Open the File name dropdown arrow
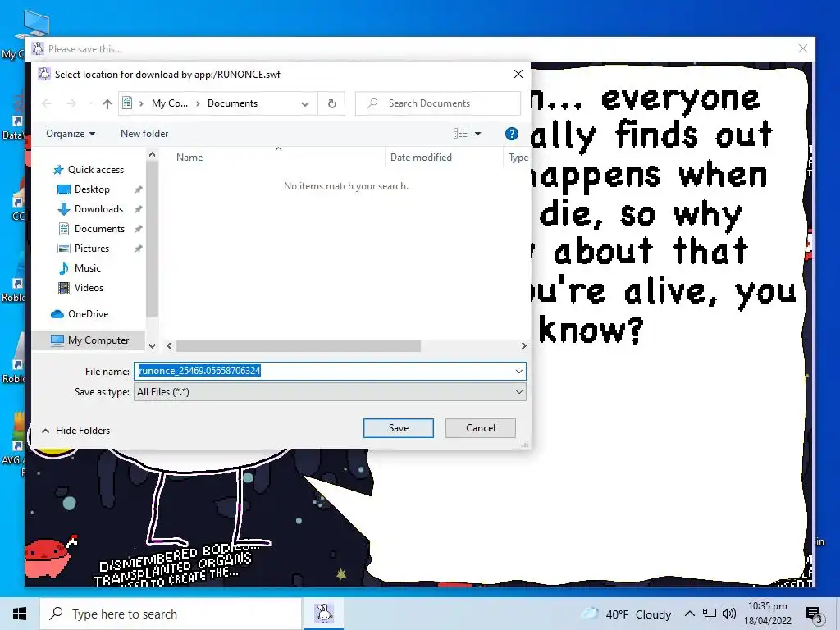 click(518, 371)
